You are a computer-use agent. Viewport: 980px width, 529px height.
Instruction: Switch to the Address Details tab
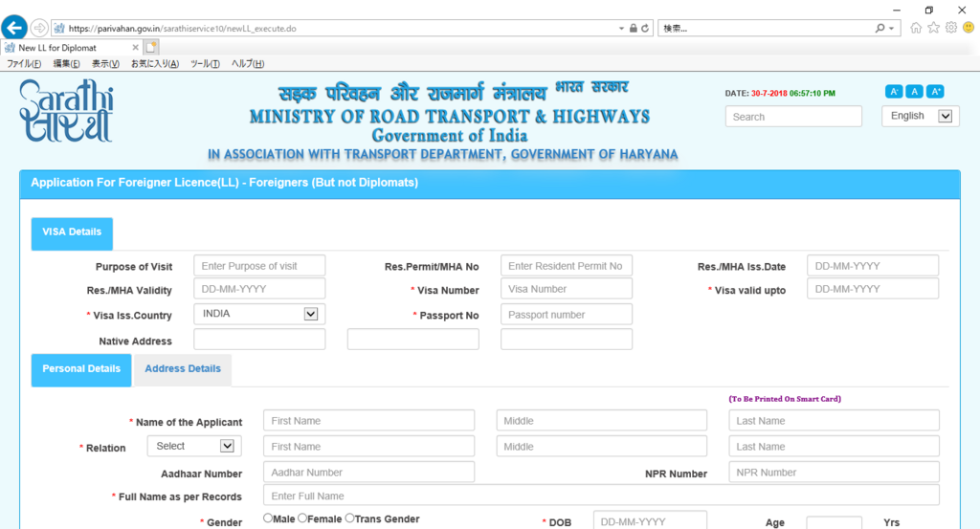(x=183, y=370)
